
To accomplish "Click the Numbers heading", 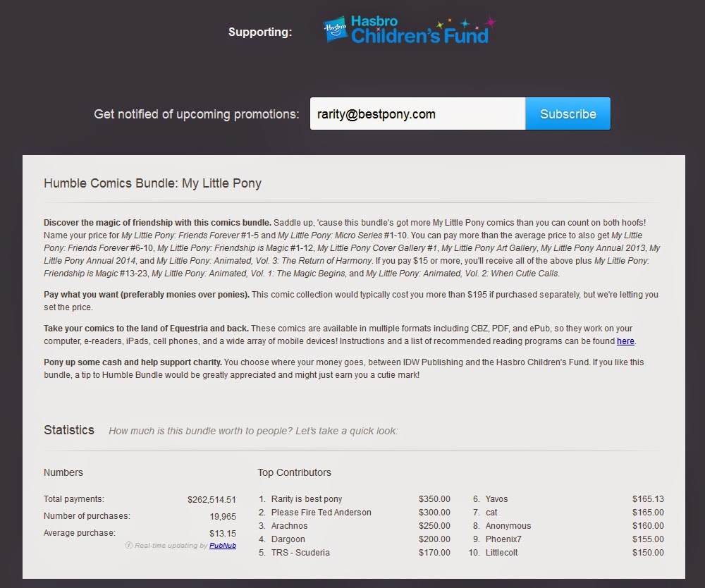I will [x=63, y=472].
